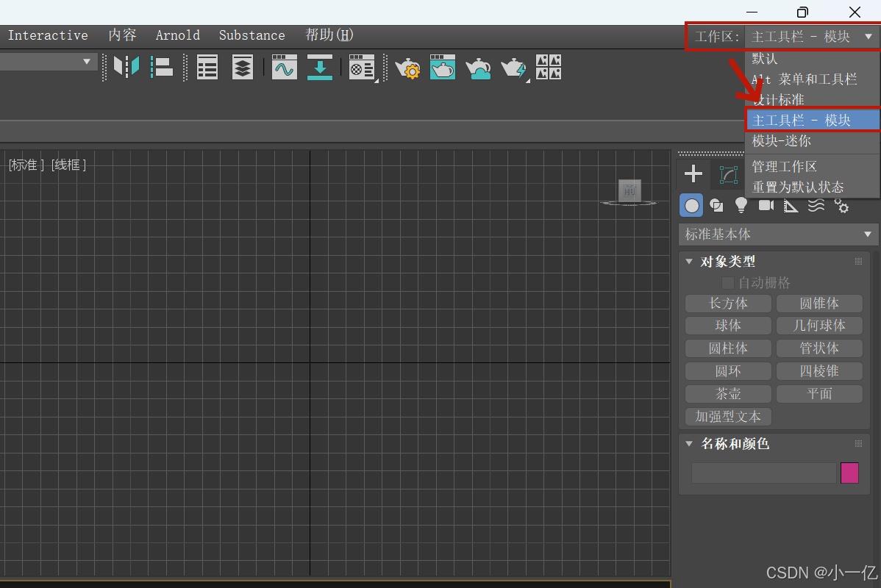881x588 pixels.
Task: Click the 茶壶 button
Action: pyautogui.click(x=728, y=394)
